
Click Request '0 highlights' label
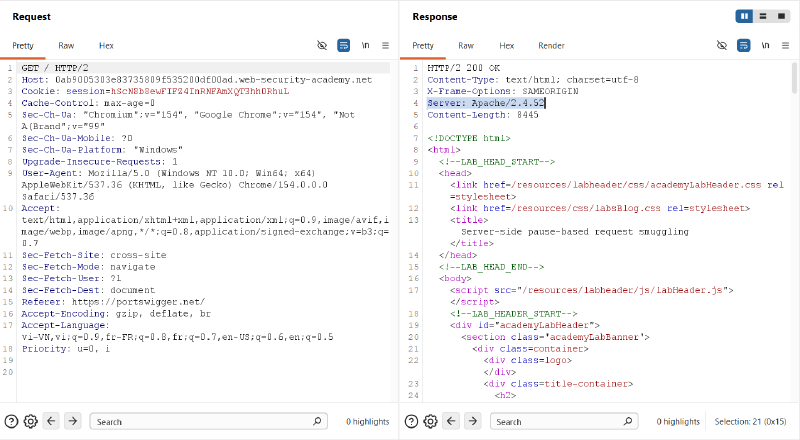[367, 422]
